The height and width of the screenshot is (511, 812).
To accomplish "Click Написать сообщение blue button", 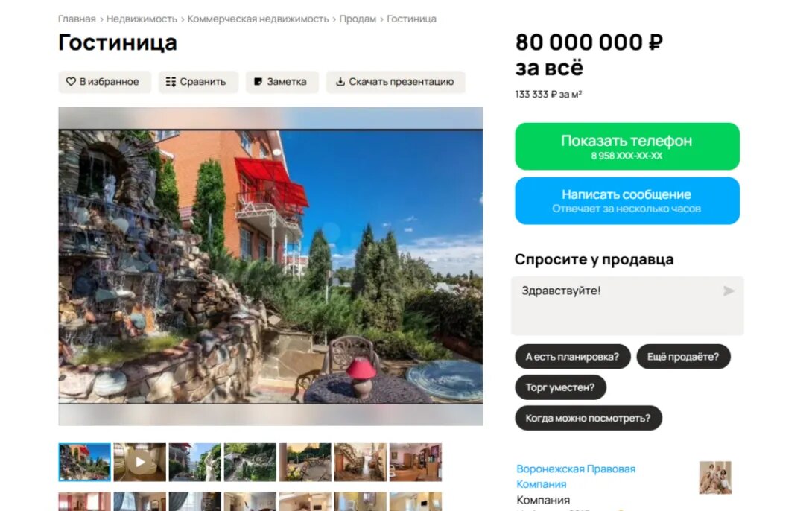I will pos(627,201).
